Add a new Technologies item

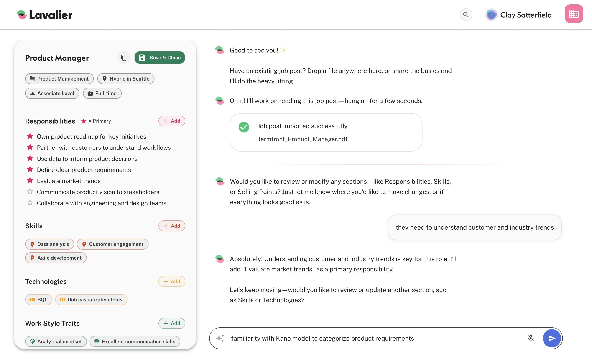tap(171, 281)
